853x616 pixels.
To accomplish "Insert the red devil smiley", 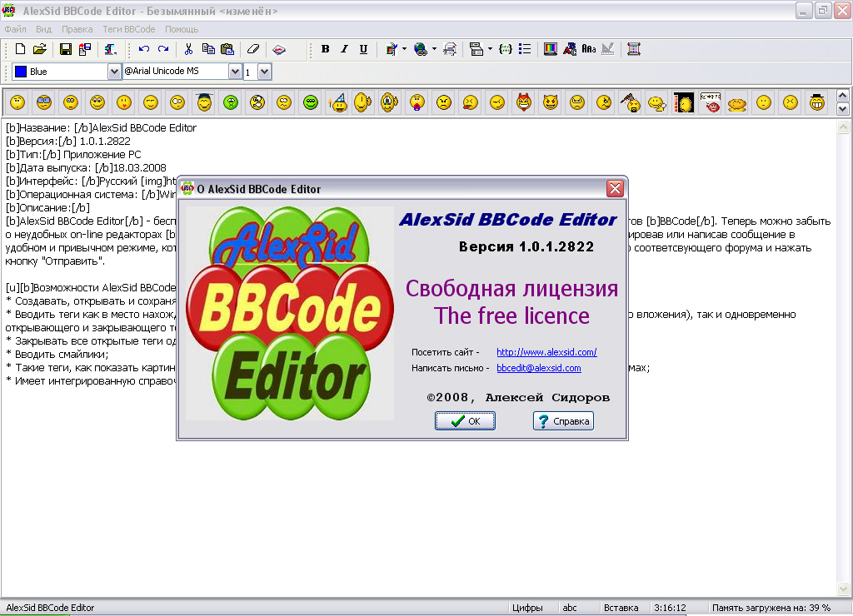I will click(524, 102).
